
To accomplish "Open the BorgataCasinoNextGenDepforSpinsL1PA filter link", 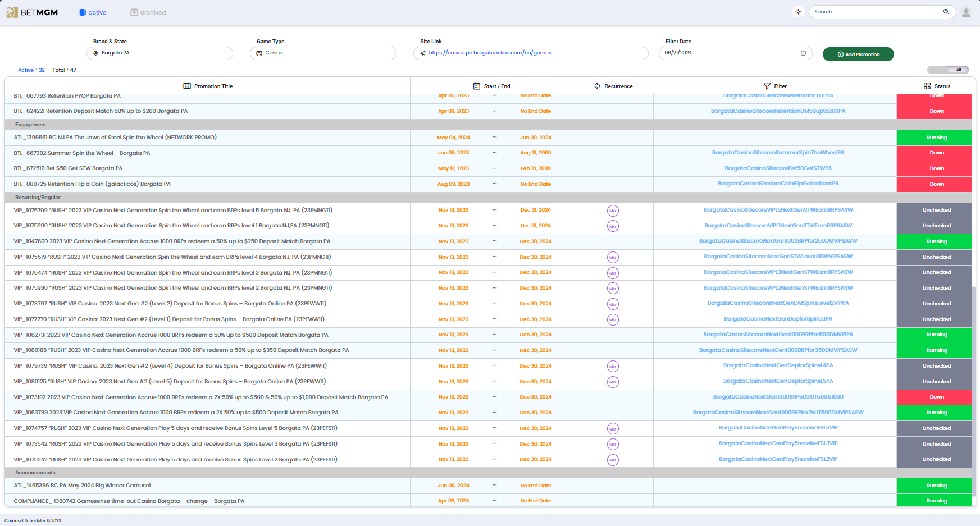I will (778, 319).
